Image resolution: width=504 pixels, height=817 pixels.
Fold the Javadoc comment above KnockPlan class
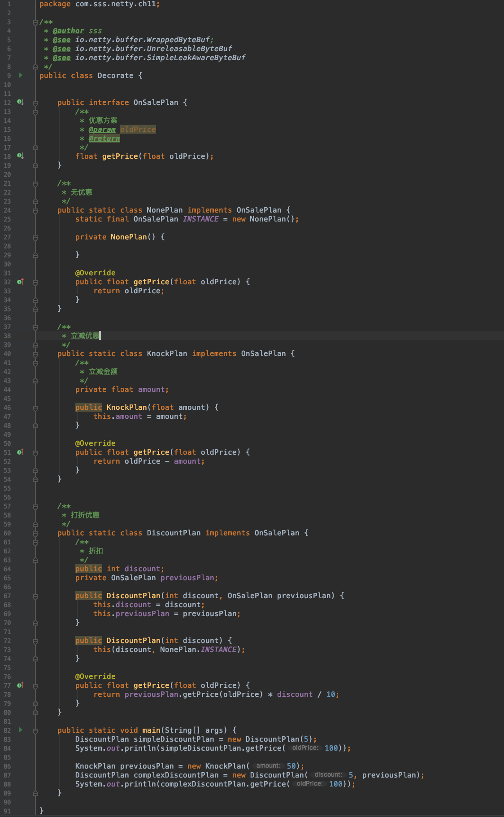click(x=35, y=327)
